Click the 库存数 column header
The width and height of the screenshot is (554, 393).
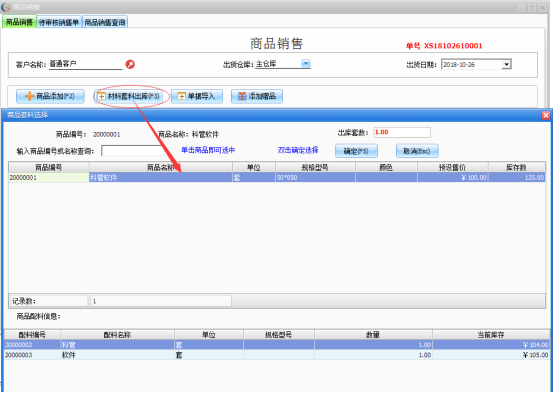pos(517,167)
